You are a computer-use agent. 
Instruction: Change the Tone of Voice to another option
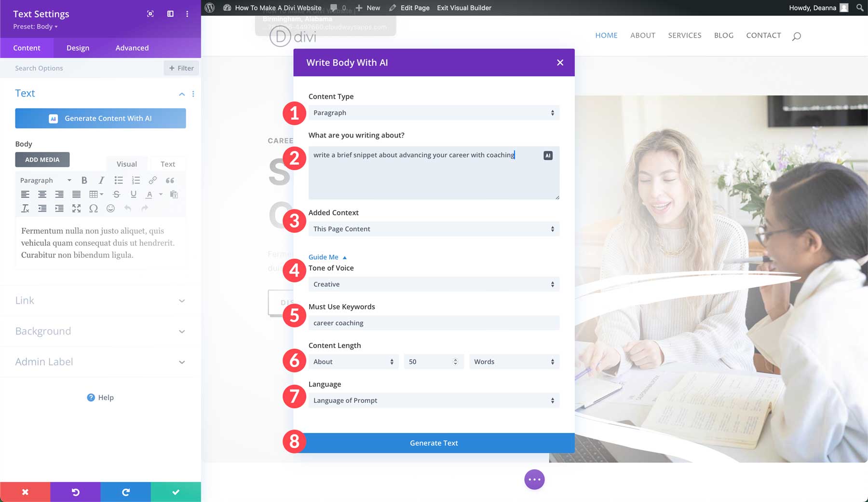433,284
